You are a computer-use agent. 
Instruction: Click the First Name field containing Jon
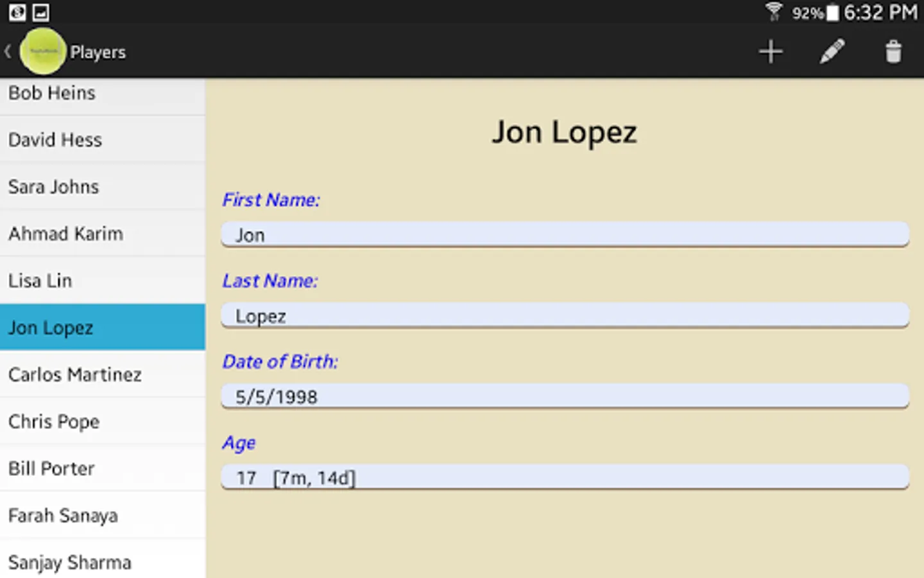click(565, 235)
